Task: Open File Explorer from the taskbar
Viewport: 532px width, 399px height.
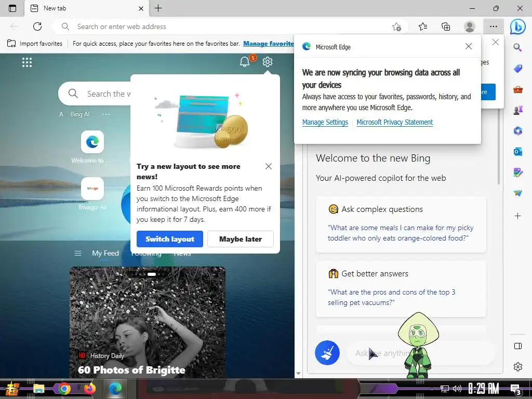Action: pyautogui.click(x=38, y=389)
